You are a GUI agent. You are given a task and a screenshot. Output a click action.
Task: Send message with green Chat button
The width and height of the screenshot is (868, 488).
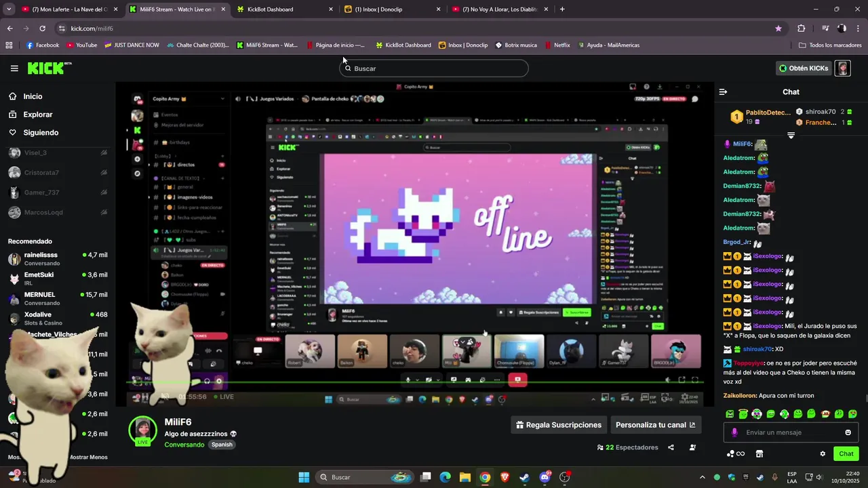point(846,454)
